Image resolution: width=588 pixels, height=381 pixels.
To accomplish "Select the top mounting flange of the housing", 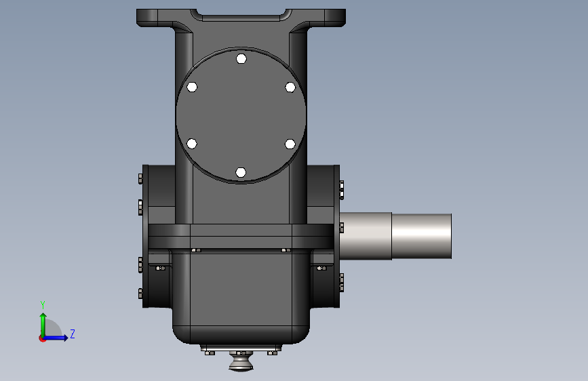I will [x=241, y=18].
